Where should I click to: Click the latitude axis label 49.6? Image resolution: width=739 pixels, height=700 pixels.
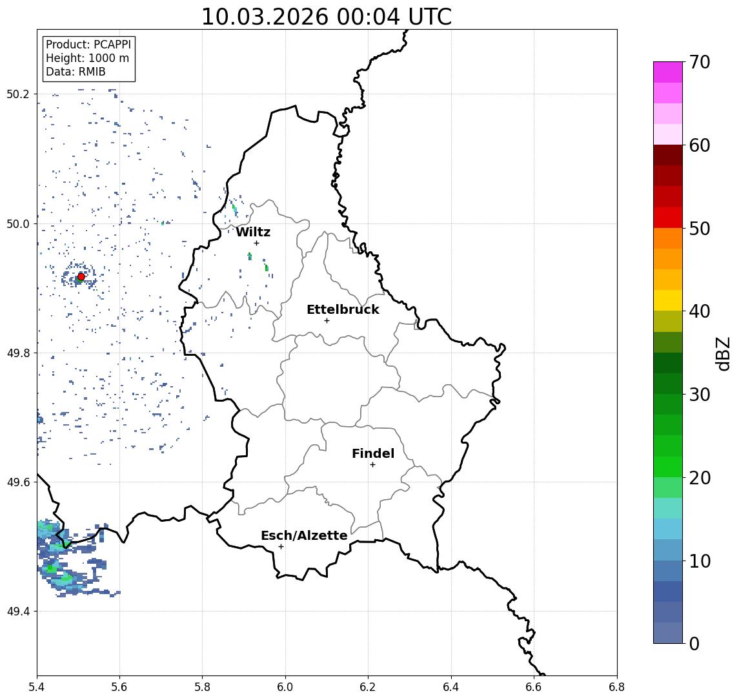18,482
